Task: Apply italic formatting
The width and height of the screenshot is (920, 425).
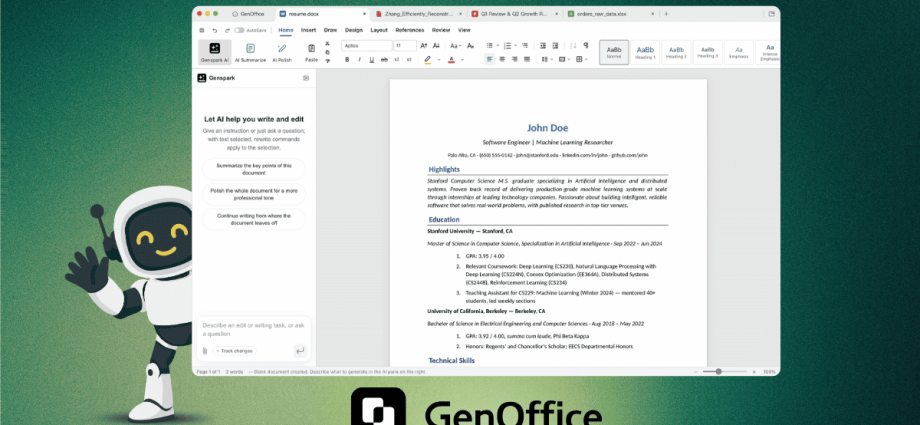Action: pyautogui.click(x=359, y=59)
